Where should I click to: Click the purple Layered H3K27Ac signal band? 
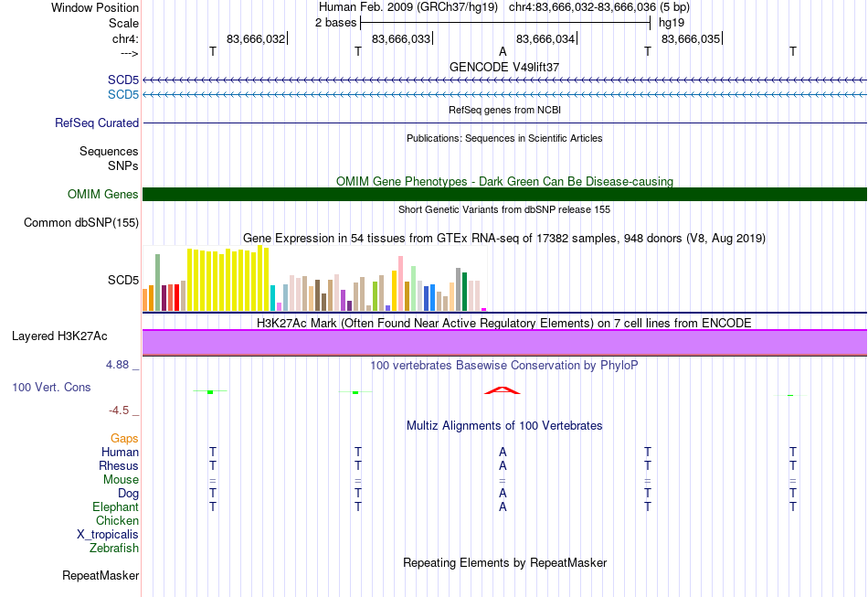coord(504,342)
